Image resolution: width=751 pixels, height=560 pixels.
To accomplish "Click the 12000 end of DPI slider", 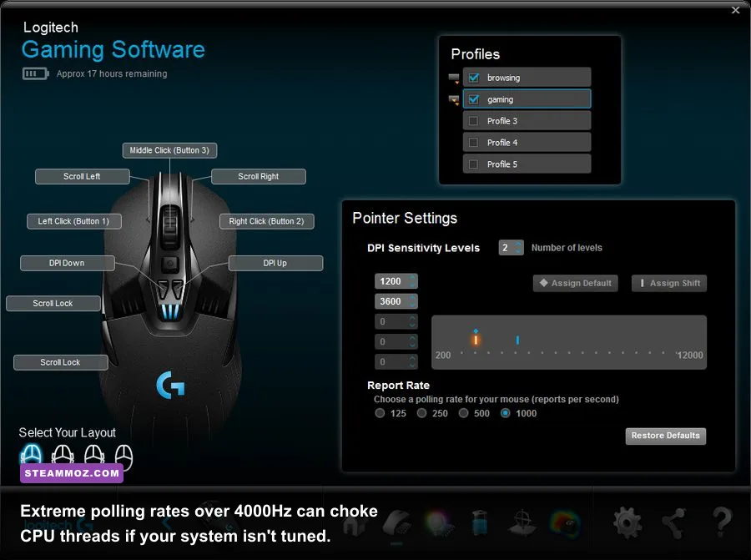I will tap(690, 355).
